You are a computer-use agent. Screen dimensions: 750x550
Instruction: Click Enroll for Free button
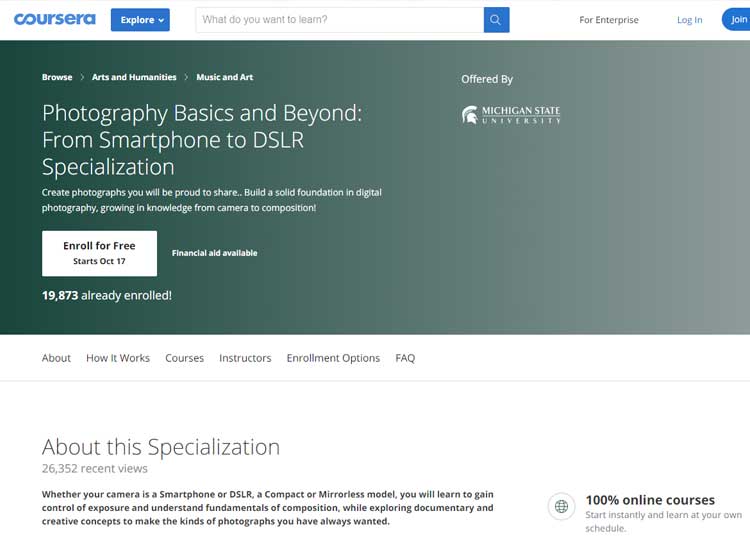tap(99, 253)
